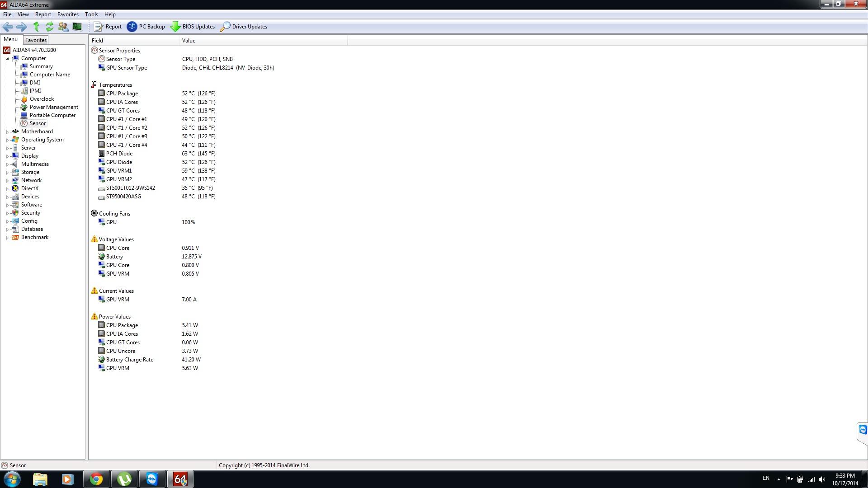
Task: Click the AIDA64 taskbar button
Action: coord(180,479)
